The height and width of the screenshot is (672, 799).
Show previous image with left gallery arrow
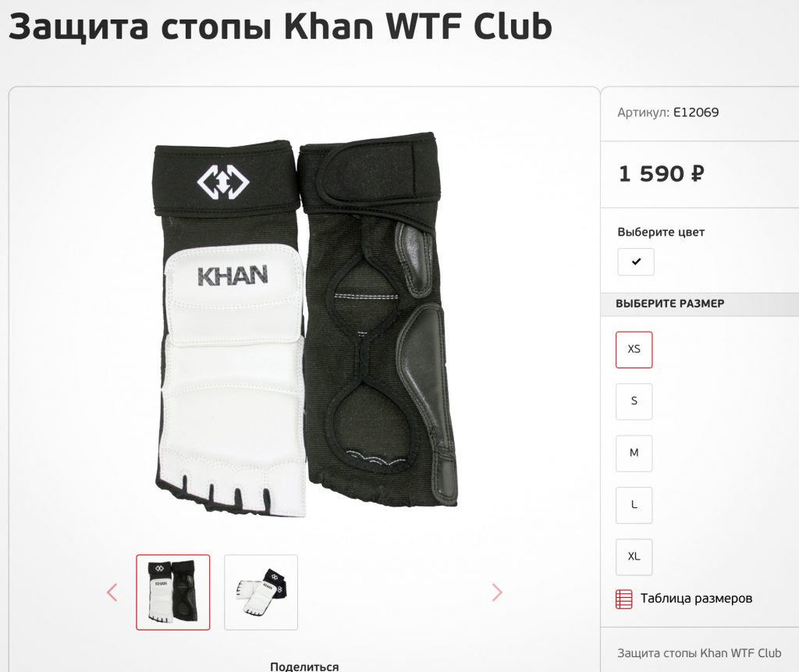(x=112, y=592)
